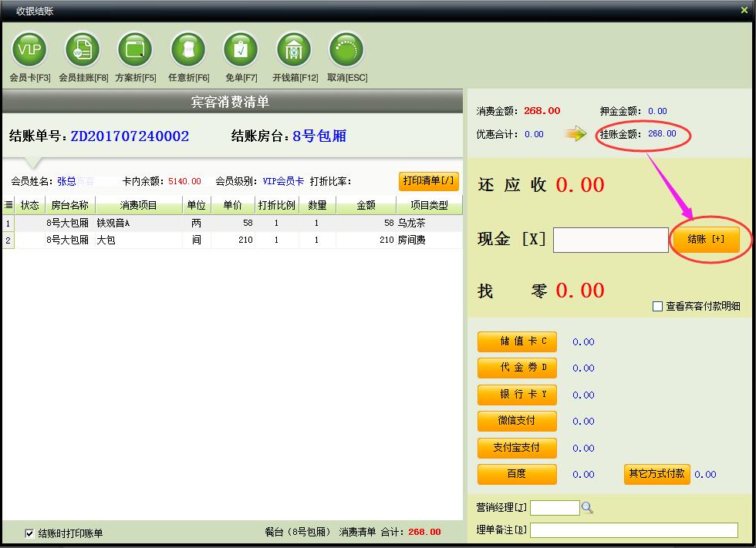The width and height of the screenshot is (756, 548).
Task: Pay with 银行卡 Y button
Action: 517,395
